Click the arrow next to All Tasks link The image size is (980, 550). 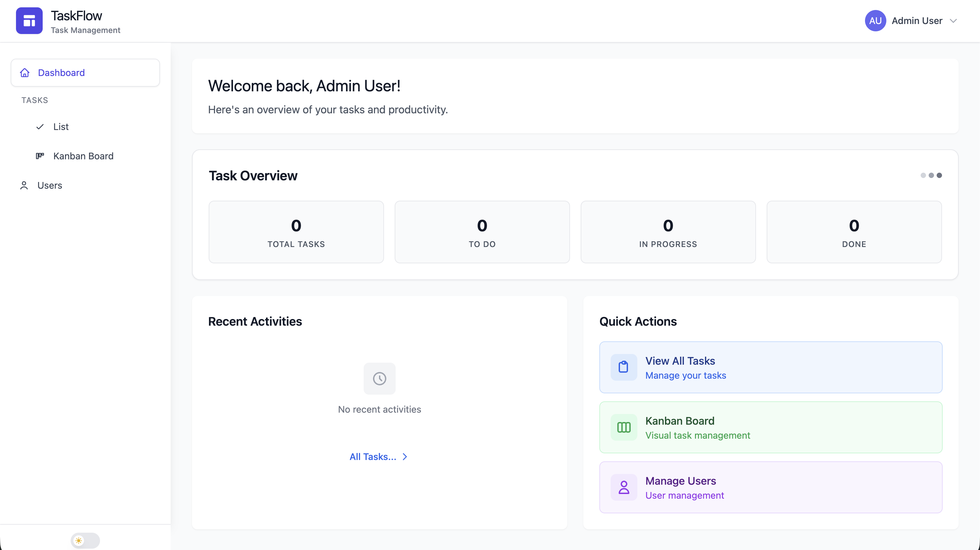coord(405,457)
